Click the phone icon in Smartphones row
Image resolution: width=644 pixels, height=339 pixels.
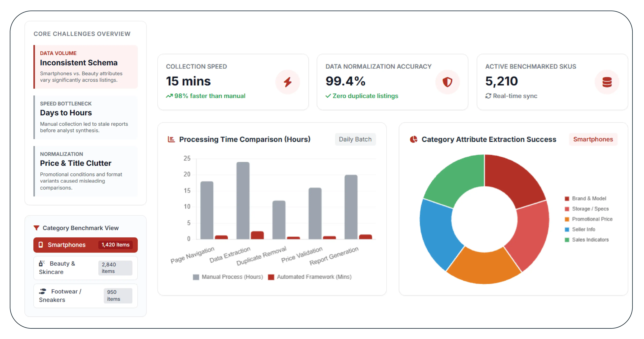point(41,245)
